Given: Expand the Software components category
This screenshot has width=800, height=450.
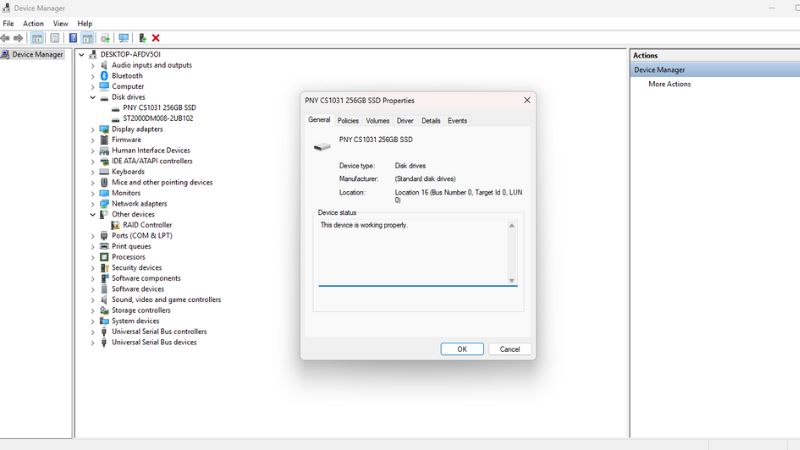Looking at the screenshot, I should point(93,279).
